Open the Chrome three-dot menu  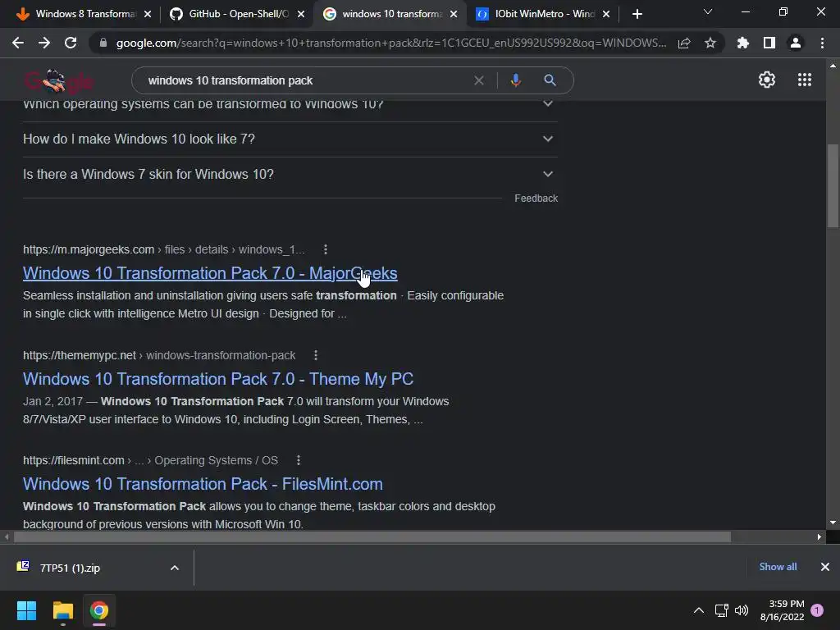point(822,43)
